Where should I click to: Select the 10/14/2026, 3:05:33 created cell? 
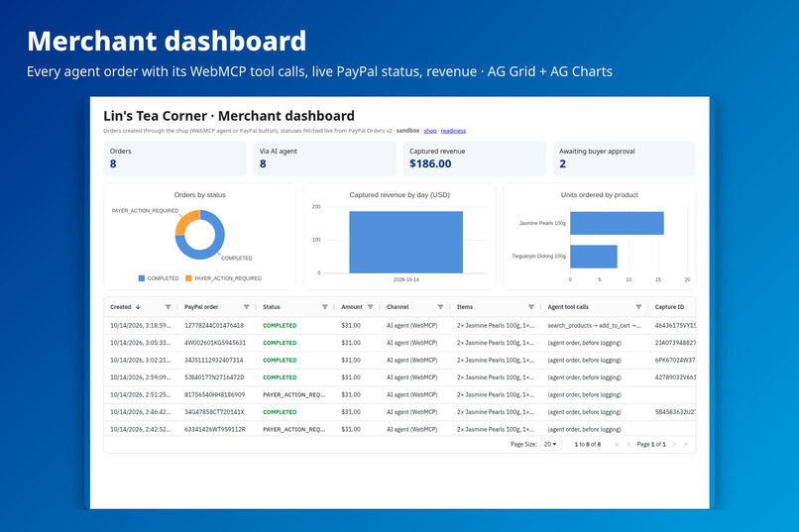click(141, 343)
